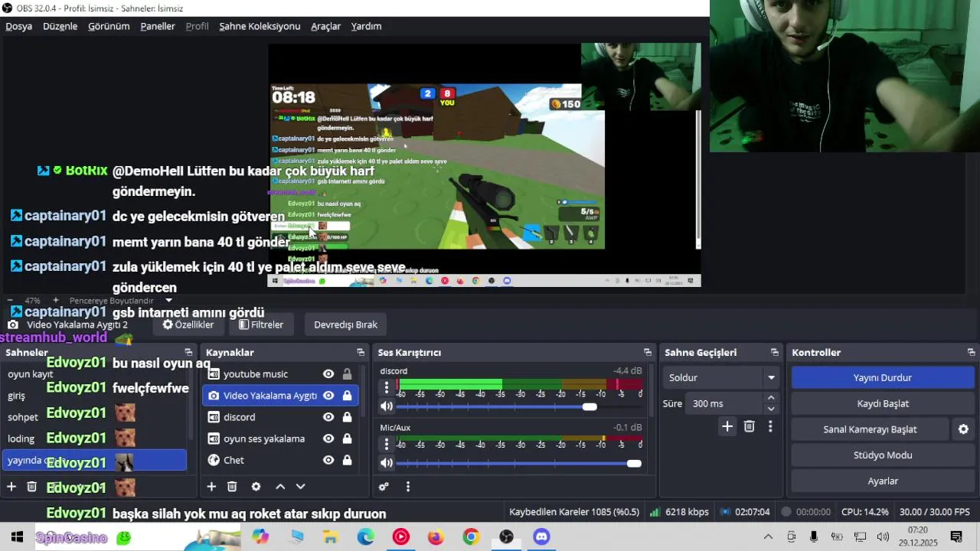Open virtual camera settings gear icon
This screenshot has height=551, width=980.
(963, 429)
